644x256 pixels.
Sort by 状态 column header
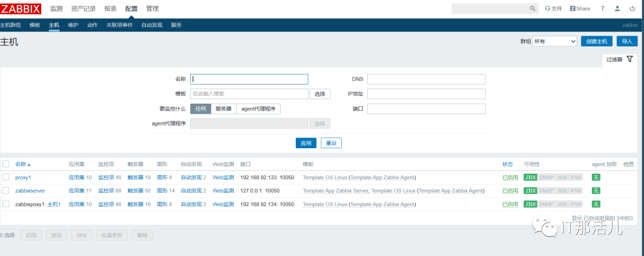[x=507, y=164]
